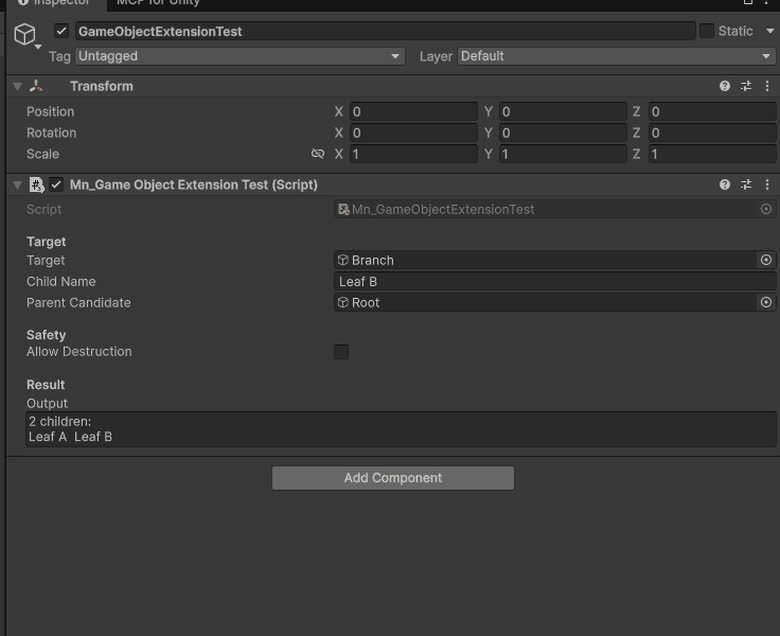Open the Tag dropdown showing Untagged

[240, 56]
